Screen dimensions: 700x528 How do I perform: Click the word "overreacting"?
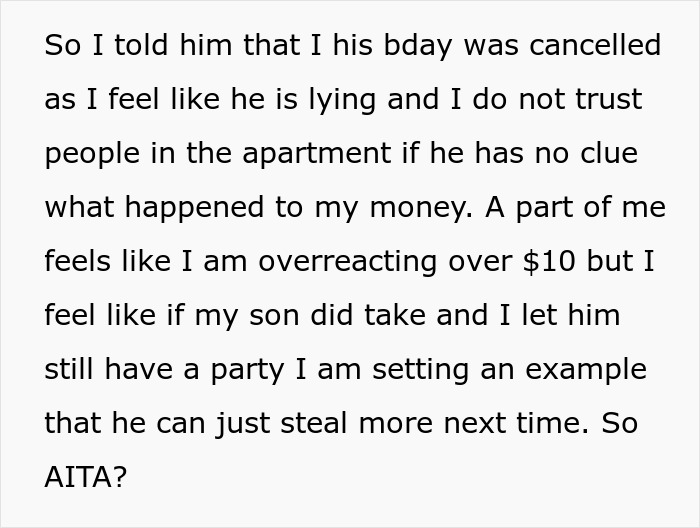pyautogui.click(x=350, y=262)
